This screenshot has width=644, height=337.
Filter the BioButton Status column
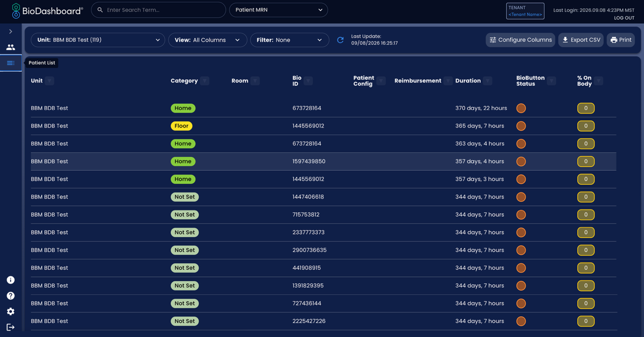coord(552,81)
